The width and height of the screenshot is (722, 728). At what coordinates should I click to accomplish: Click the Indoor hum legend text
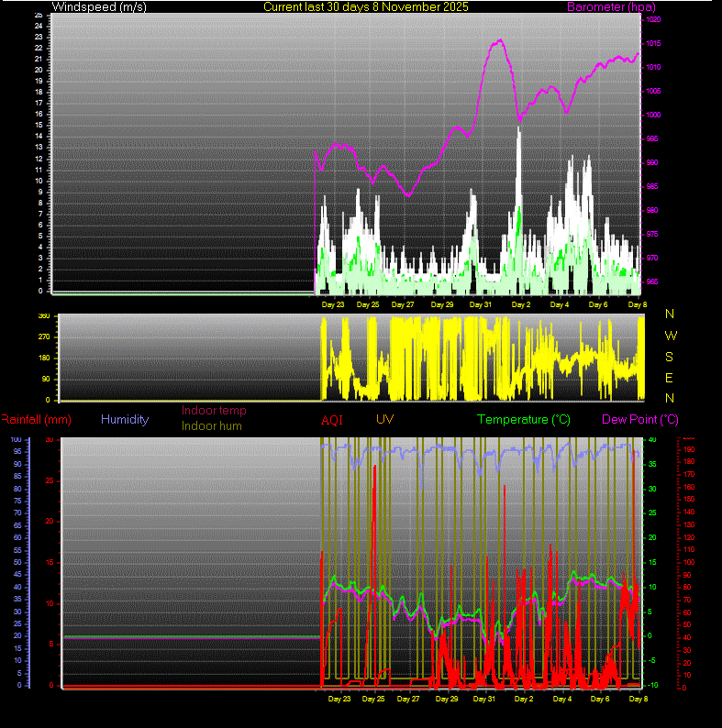(x=213, y=425)
